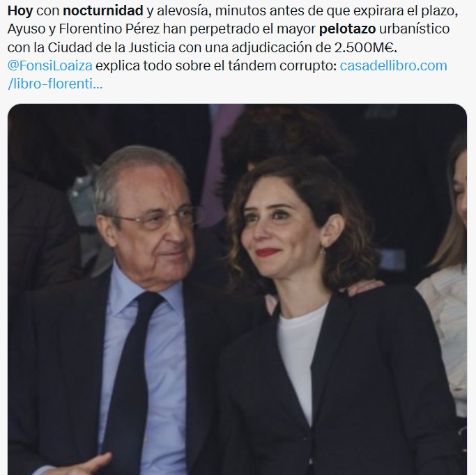Click the hand resting on the woman's shoulder
476x475 pixels.
point(366,287)
